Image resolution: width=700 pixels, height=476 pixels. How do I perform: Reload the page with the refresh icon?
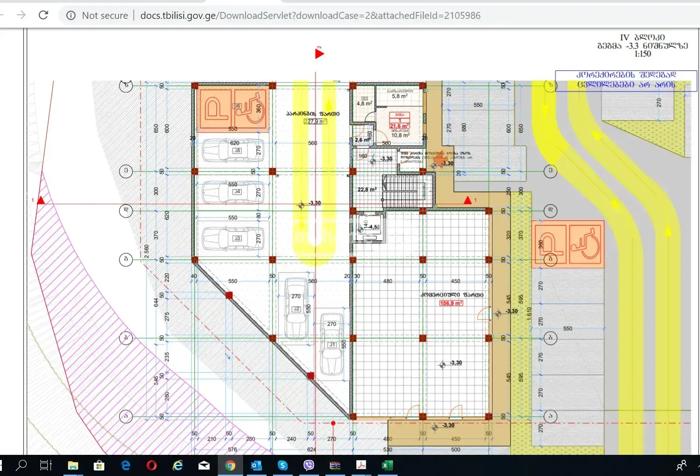[x=43, y=15]
